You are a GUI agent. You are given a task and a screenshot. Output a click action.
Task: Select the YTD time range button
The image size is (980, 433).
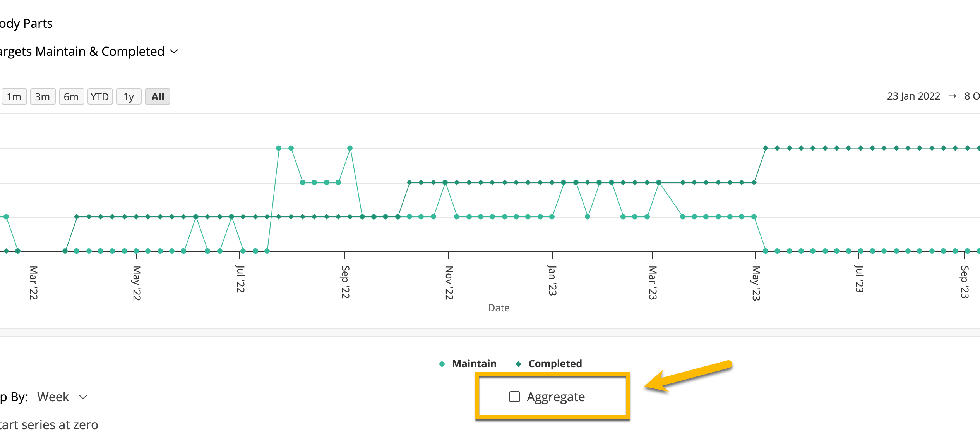(x=100, y=96)
